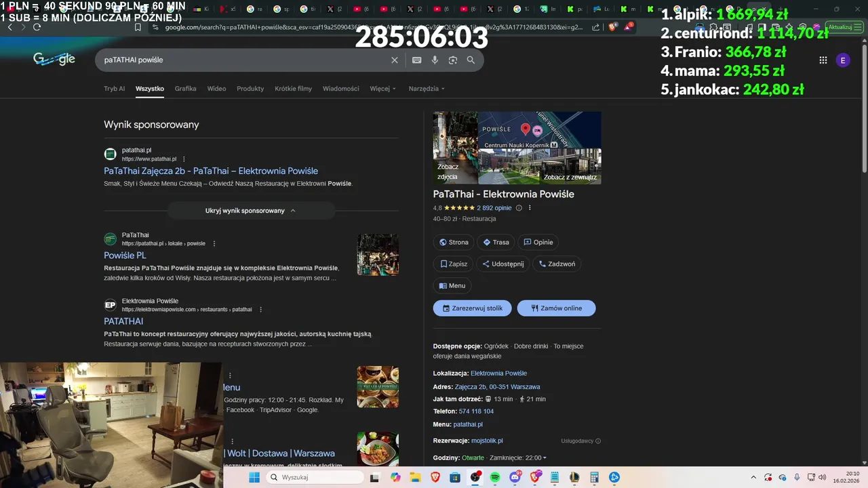This screenshot has height=488, width=868.
Task: Click the Google logo
Action: (x=54, y=60)
